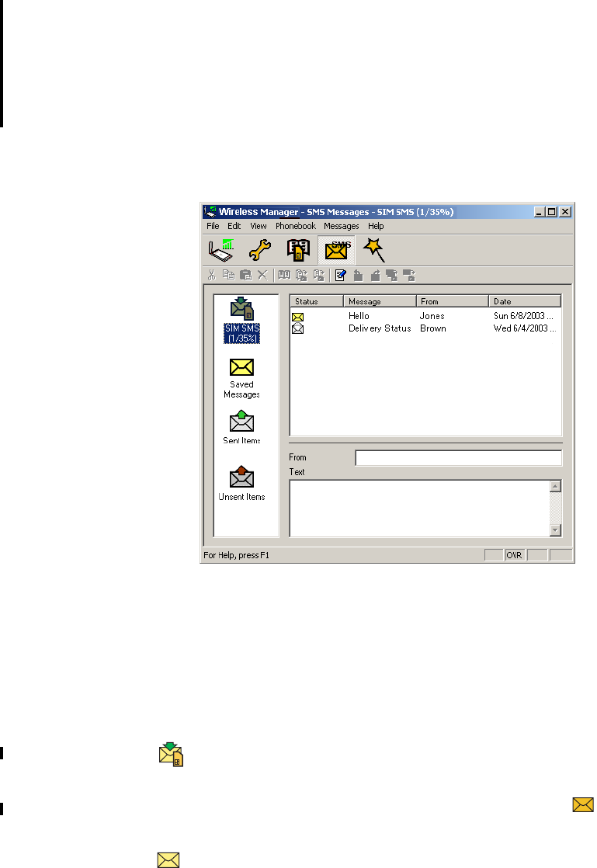The height and width of the screenshot is (868, 597).
Task: Click the New Message compose pencil icon
Action: [341, 275]
